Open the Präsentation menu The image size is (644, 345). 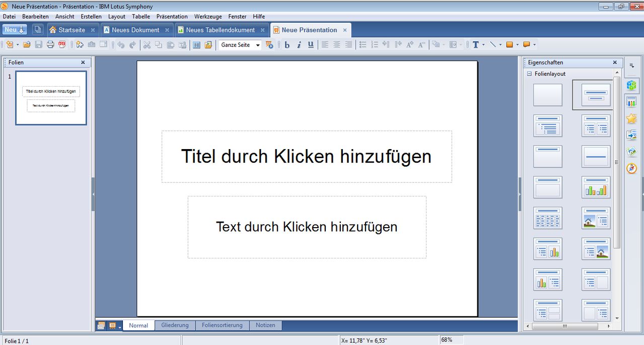(x=172, y=17)
